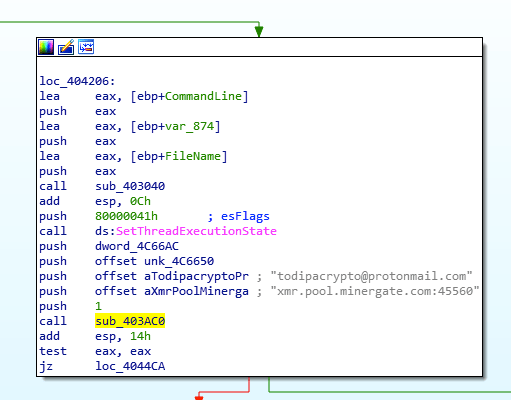Select the aXmrPoolMinerga string offset
Viewport: 511px width, 400px height.
click(x=196, y=291)
